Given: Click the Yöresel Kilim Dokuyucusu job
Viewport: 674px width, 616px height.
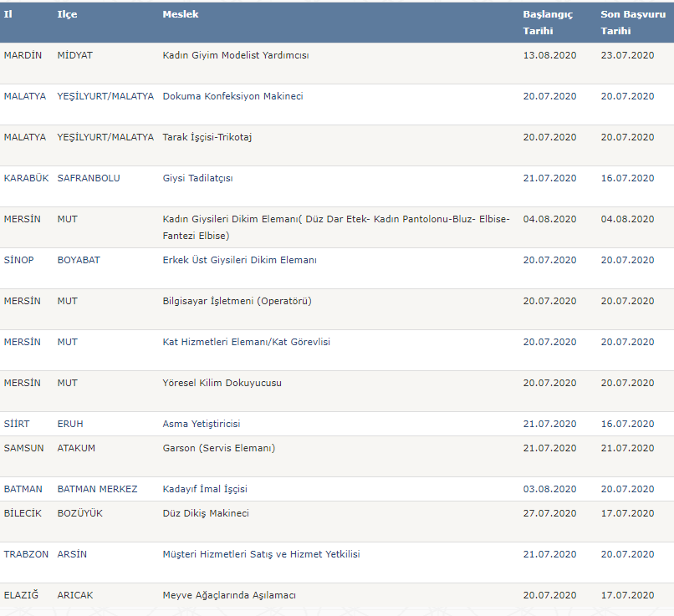Looking at the screenshot, I should pyautogui.click(x=222, y=383).
